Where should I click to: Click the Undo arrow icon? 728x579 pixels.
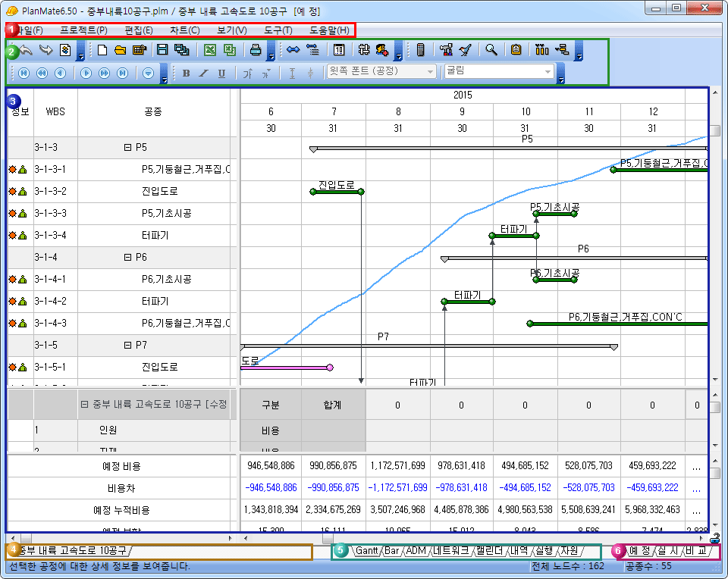click(27, 50)
